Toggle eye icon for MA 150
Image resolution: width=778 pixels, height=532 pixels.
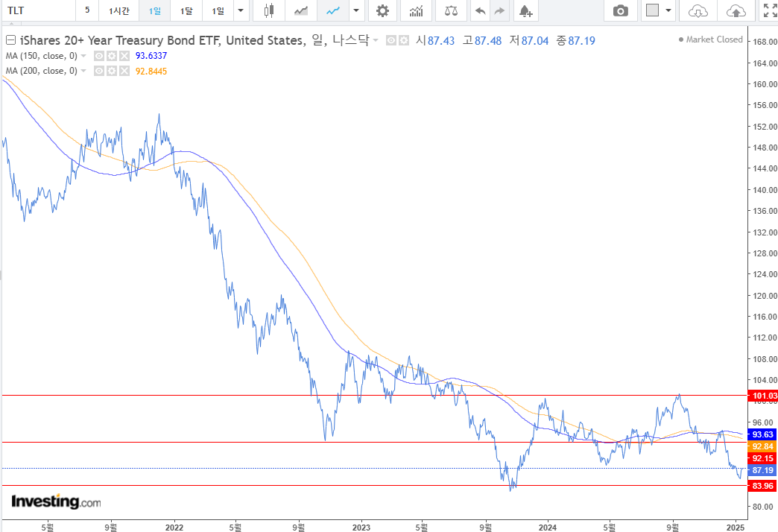click(x=99, y=56)
